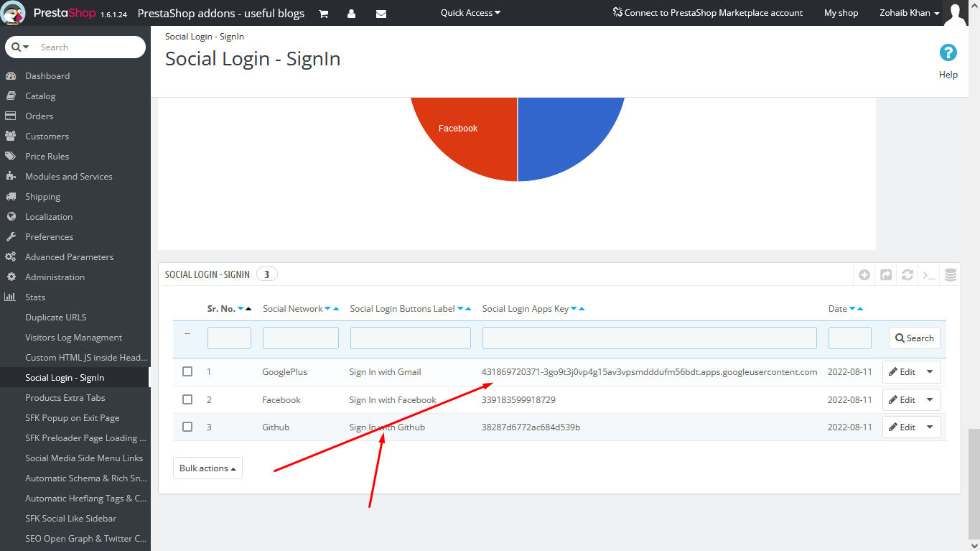This screenshot has width=980, height=551.
Task: Click the Shipping truck icon
Action: coord(11,196)
